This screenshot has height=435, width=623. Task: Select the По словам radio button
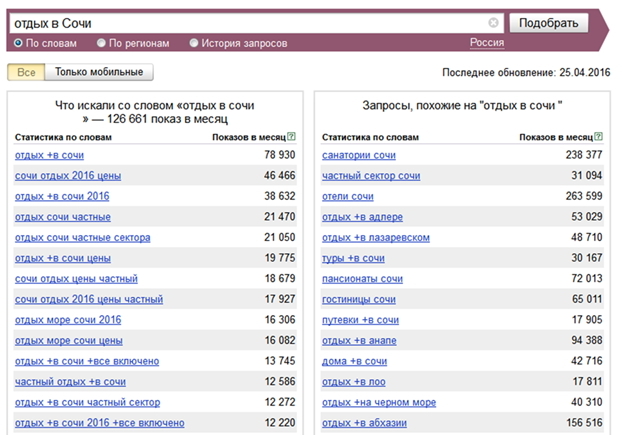pyautogui.click(x=18, y=43)
